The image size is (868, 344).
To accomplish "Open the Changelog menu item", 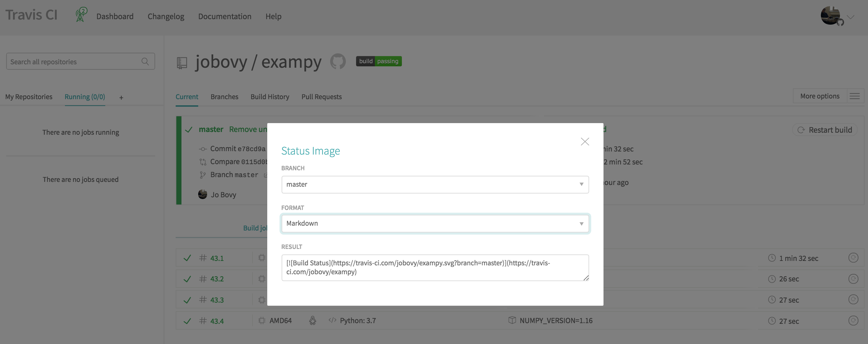I will pos(166,16).
